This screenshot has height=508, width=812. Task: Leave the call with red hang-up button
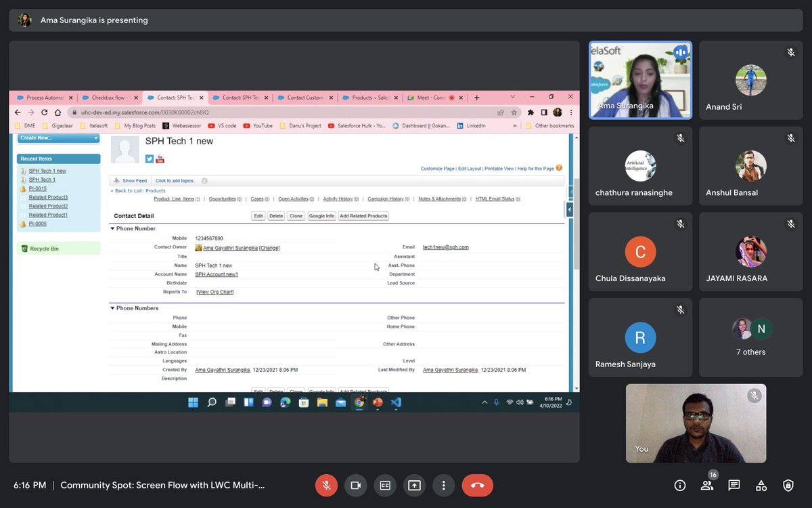coord(478,485)
